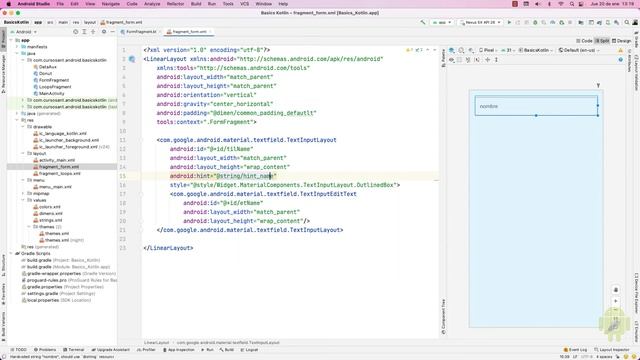
Task: Open the API 31 version dropdown
Action: coord(509,50)
